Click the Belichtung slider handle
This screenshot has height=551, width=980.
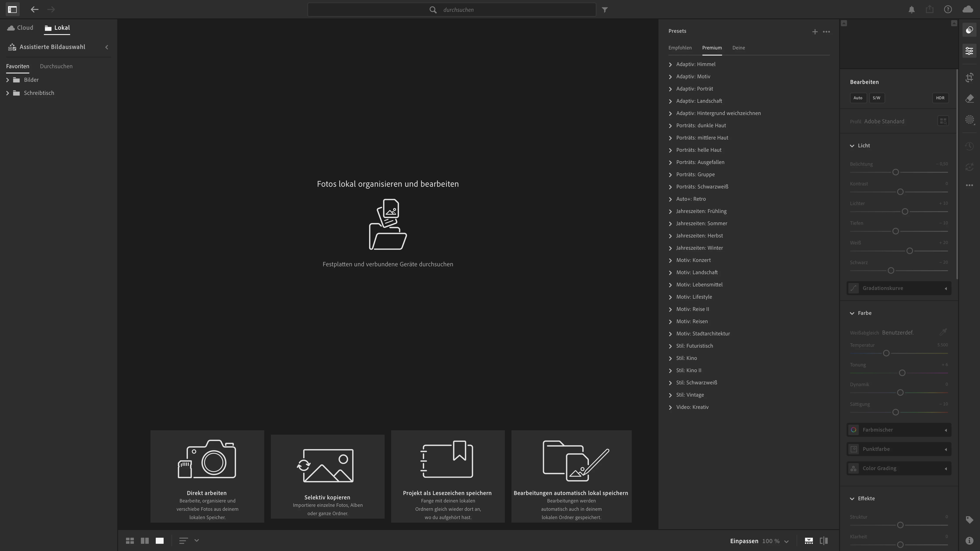(896, 172)
